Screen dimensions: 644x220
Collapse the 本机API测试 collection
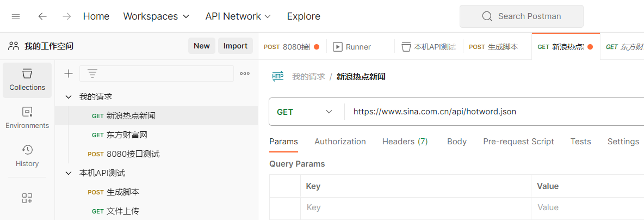pos(69,173)
